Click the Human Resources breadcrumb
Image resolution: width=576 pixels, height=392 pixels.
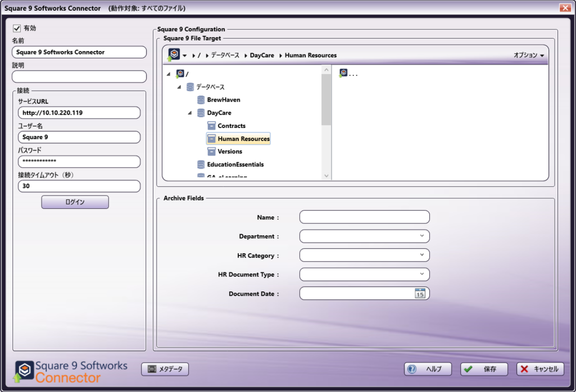pos(311,56)
